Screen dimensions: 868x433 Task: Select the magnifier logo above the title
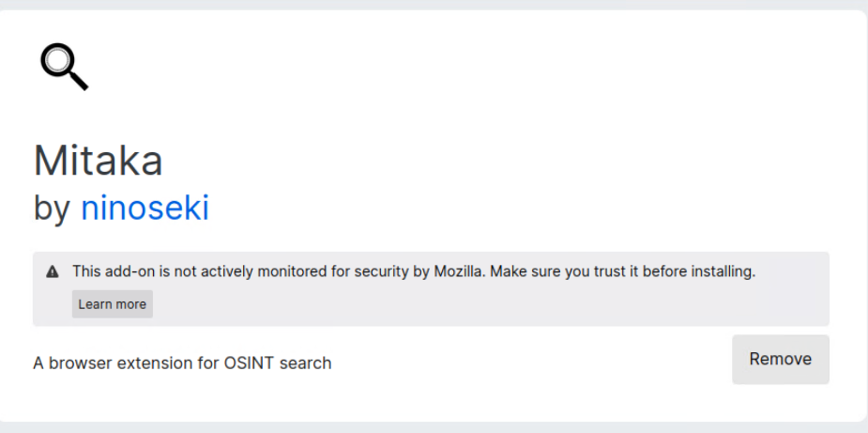[64, 67]
